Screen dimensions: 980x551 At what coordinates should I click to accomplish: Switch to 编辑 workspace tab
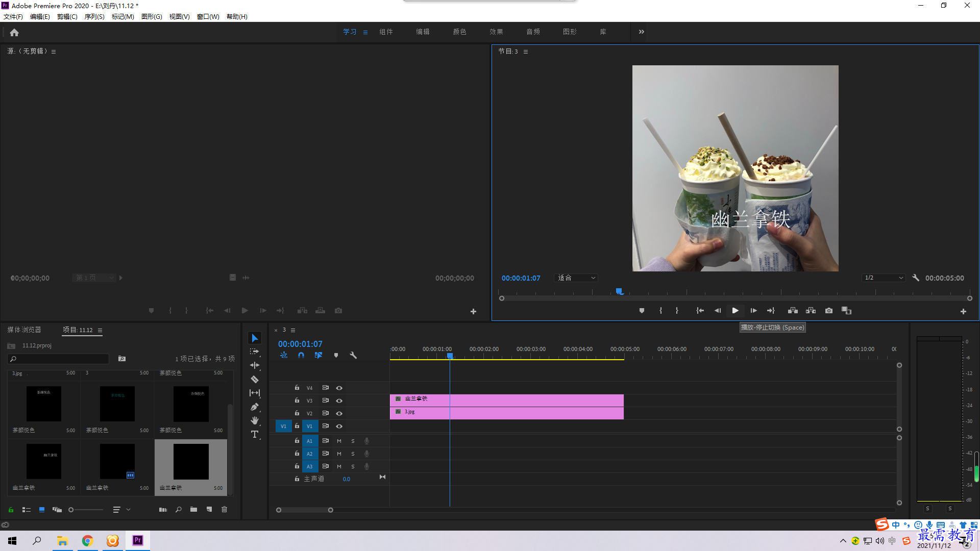423,32
